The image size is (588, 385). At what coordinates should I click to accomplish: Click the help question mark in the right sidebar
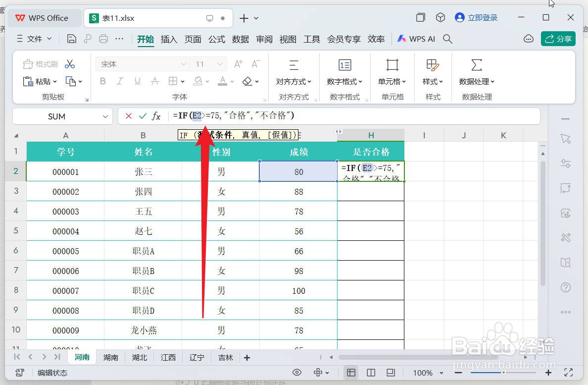(566, 287)
